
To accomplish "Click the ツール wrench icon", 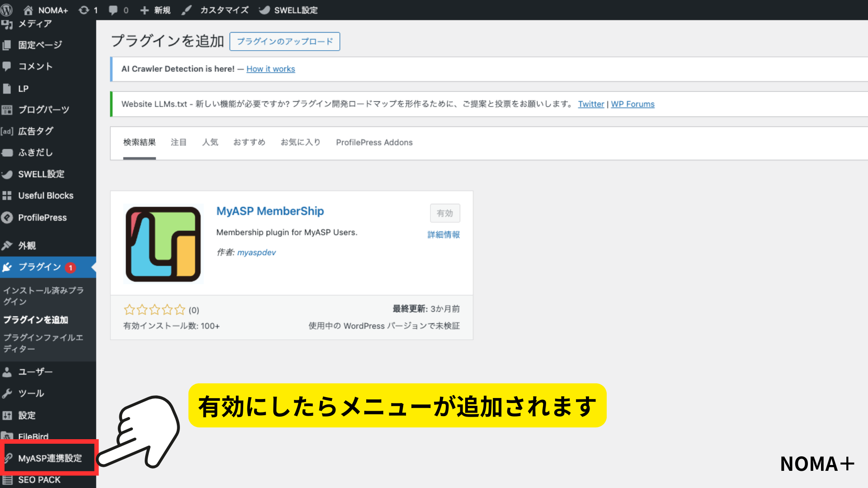I will click(7, 394).
